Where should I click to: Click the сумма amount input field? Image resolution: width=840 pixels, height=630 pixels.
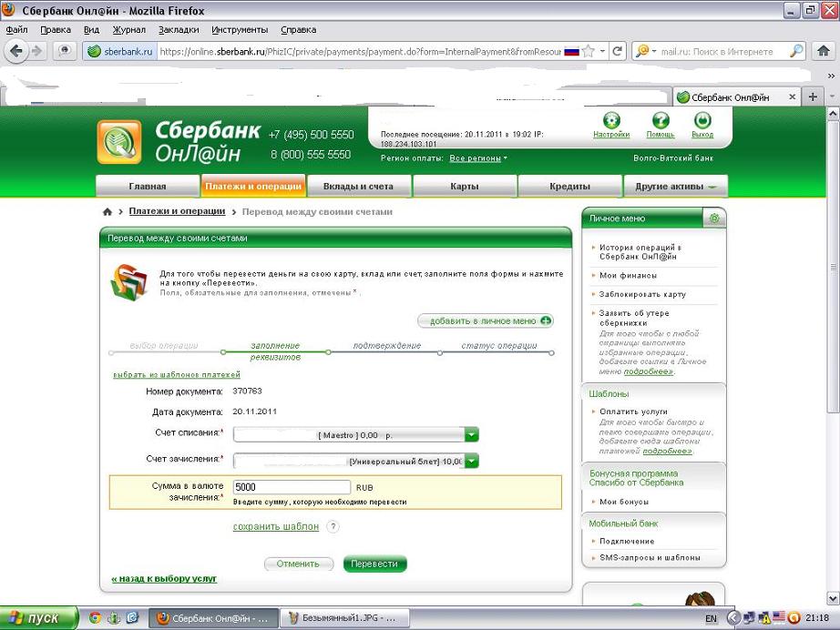[x=292, y=487]
